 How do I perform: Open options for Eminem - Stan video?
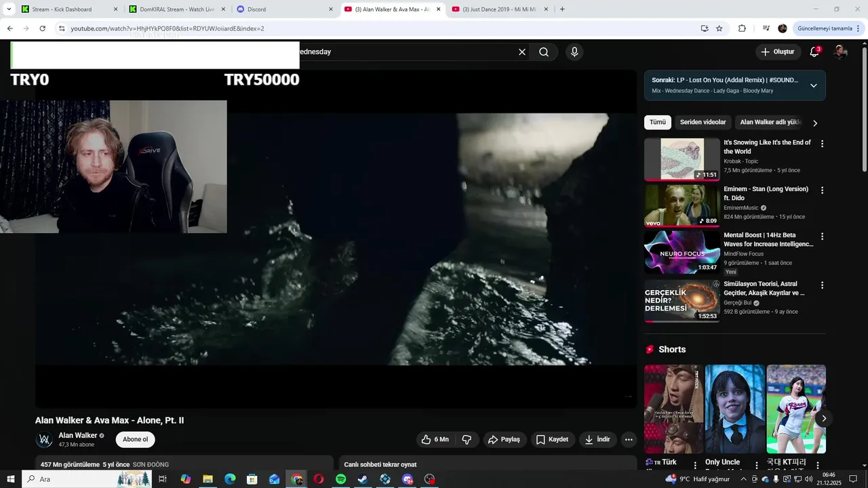(x=822, y=190)
